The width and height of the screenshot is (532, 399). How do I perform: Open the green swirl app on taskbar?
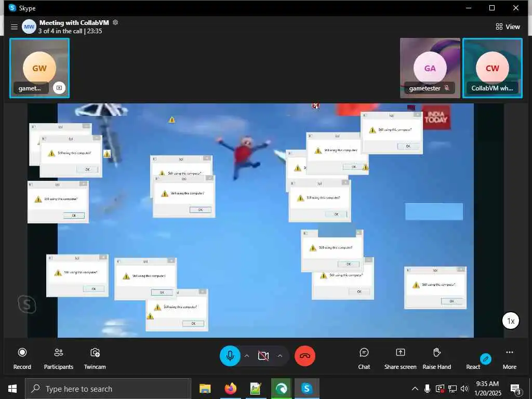pyautogui.click(x=281, y=389)
